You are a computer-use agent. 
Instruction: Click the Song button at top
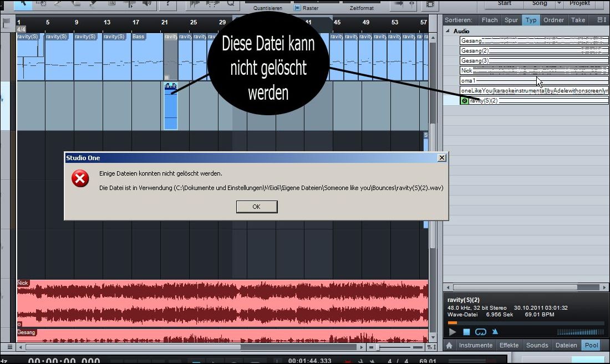pyautogui.click(x=540, y=3)
